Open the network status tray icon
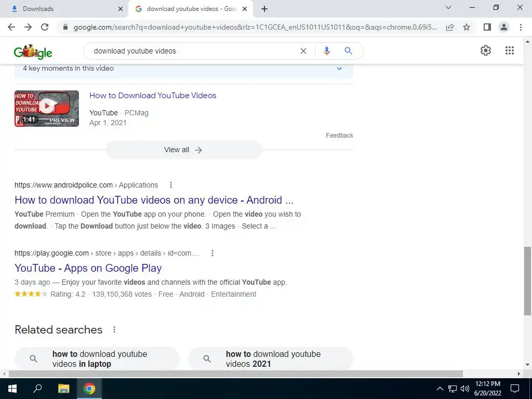 [453, 389]
